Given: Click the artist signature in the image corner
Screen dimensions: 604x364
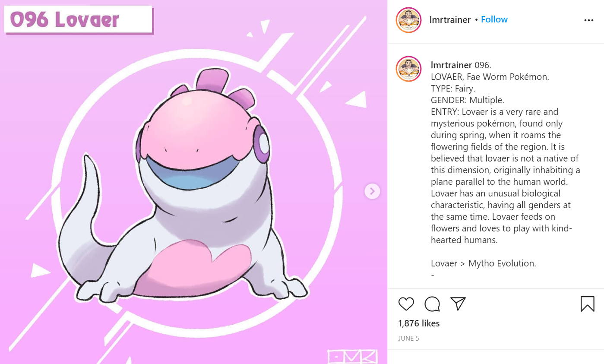Looking at the screenshot, I should (x=353, y=356).
